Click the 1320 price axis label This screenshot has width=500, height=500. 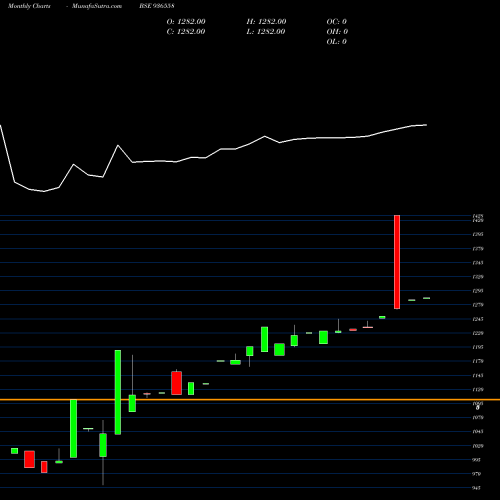[478, 277]
